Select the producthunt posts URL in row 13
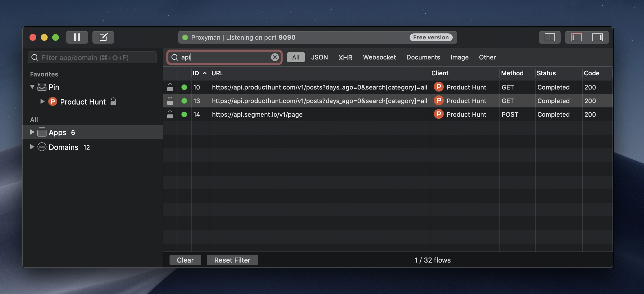 (320, 101)
